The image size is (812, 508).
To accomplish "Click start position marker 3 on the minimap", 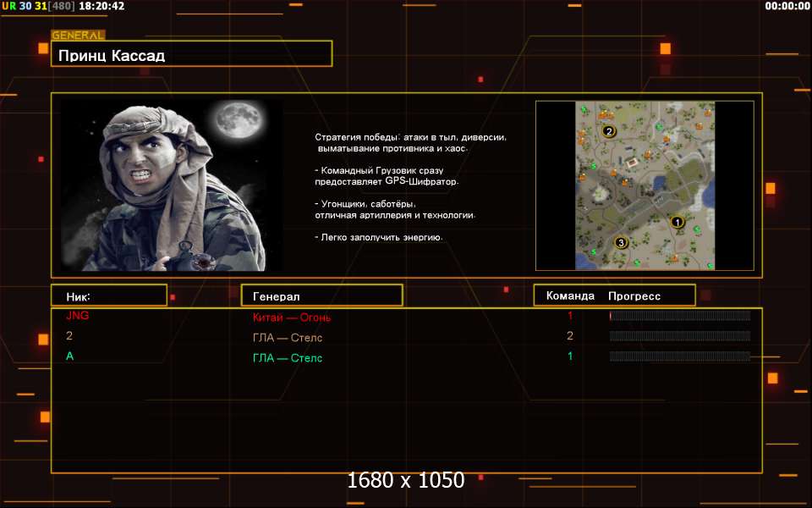I will [x=621, y=243].
